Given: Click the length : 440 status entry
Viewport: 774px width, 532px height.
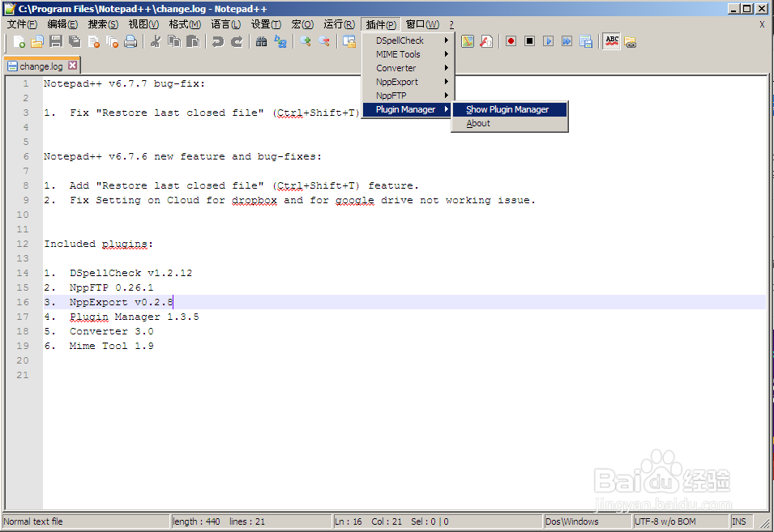Looking at the screenshot, I should (x=196, y=521).
